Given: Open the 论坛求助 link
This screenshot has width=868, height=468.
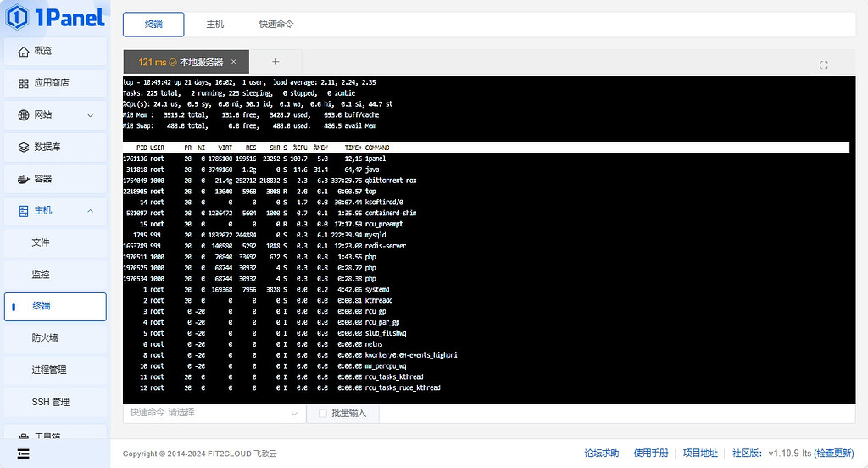Looking at the screenshot, I should 601,454.
